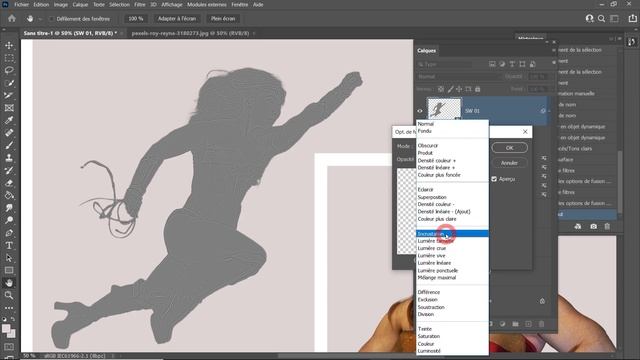The image size is (640, 360).
Task: Select the Dodge tool
Action: [9, 220]
